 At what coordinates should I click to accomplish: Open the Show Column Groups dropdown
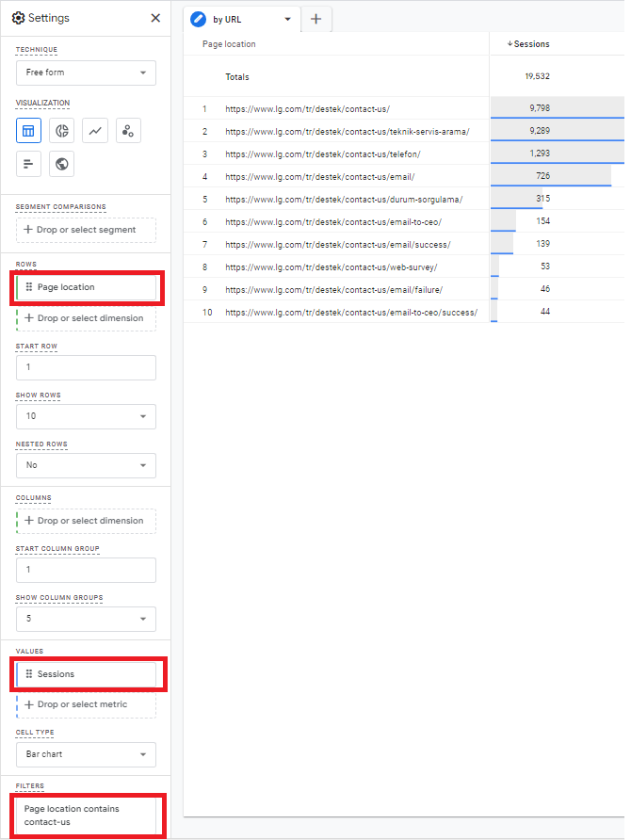(86, 619)
